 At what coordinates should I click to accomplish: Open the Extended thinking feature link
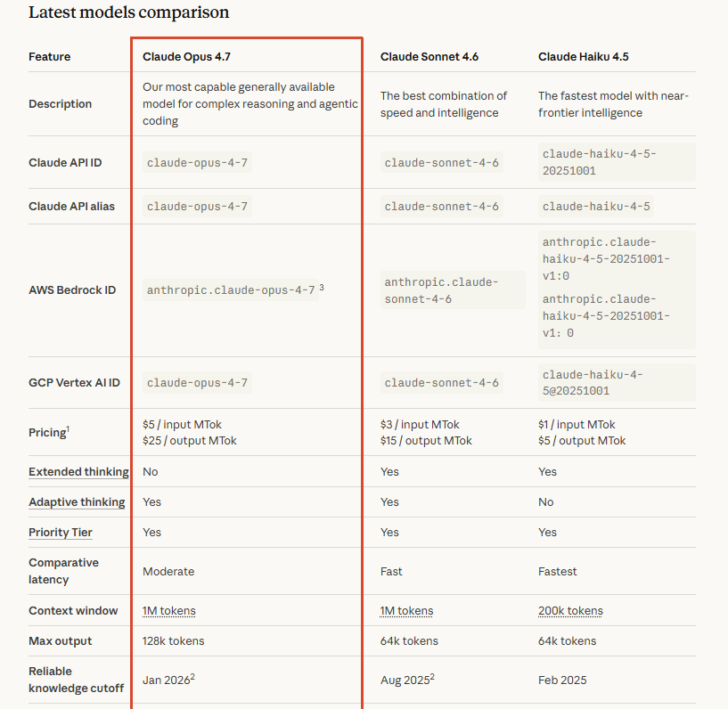78,472
